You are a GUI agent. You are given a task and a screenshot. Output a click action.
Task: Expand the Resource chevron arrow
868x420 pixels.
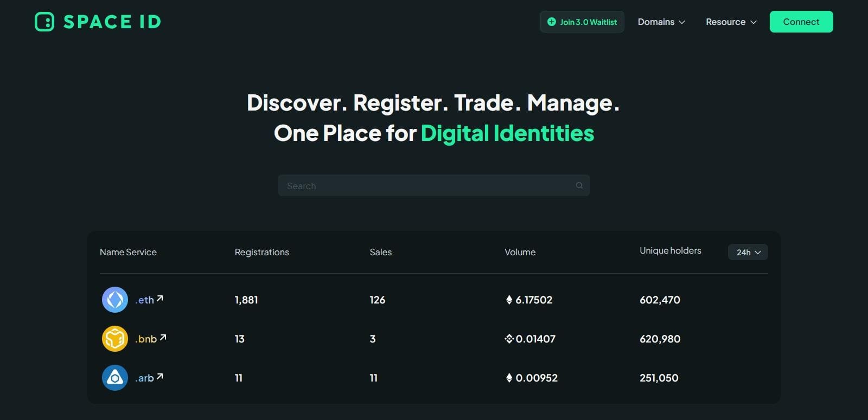click(x=754, y=22)
